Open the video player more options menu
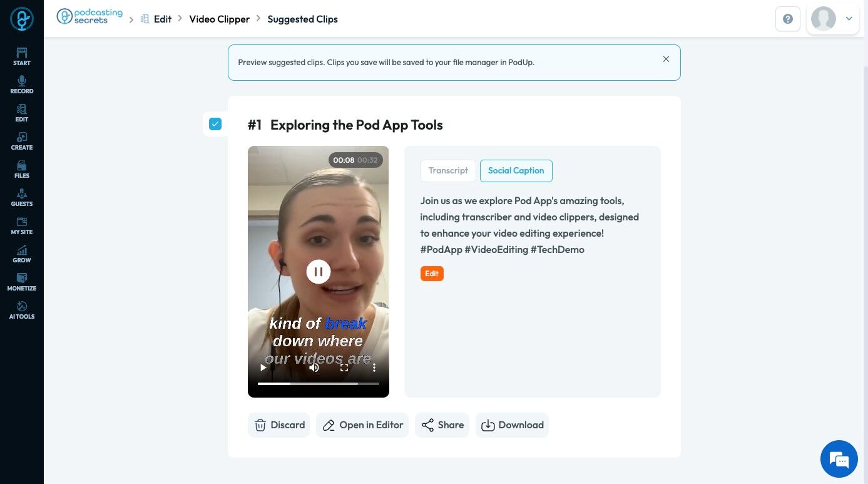The width and height of the screenshot is (868, 484). [x=374, y=368]
